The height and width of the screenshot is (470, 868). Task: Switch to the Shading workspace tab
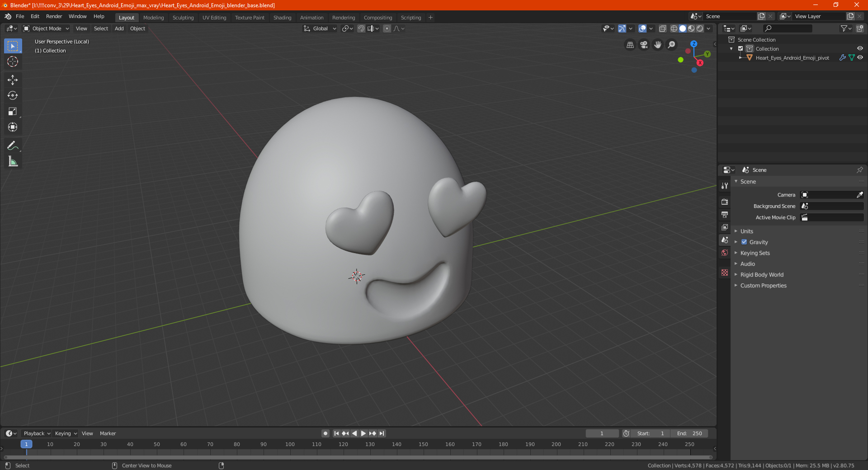[282, 18]
